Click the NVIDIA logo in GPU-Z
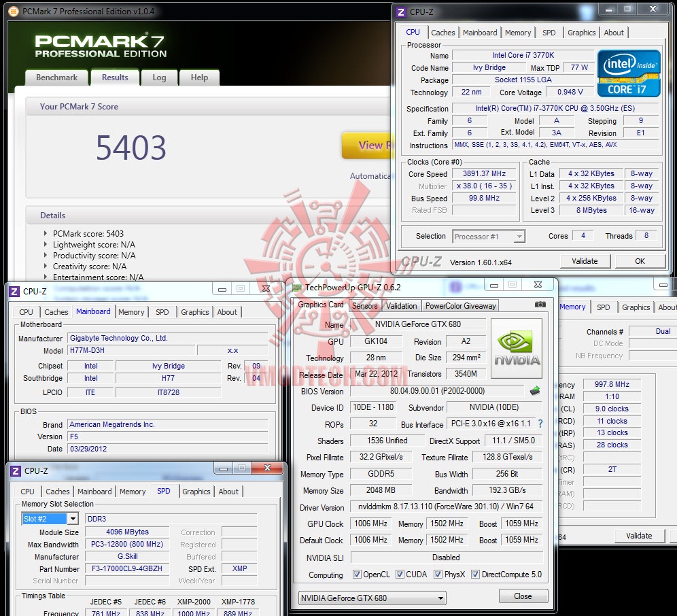The image size is (677, 616). [x=517, y=349]
